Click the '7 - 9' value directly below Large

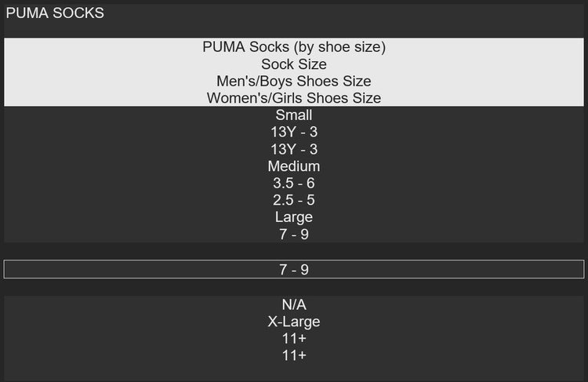click(x=294, y=234)
